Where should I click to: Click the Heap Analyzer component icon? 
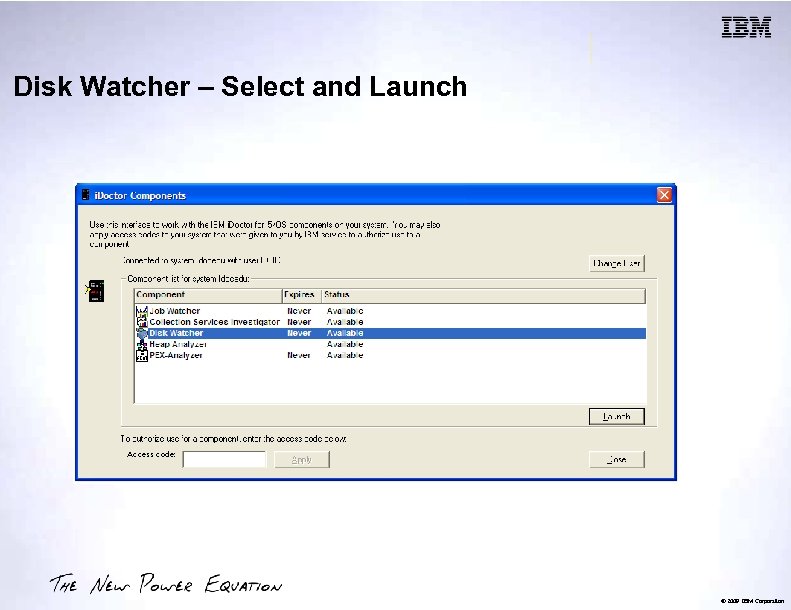142,344
